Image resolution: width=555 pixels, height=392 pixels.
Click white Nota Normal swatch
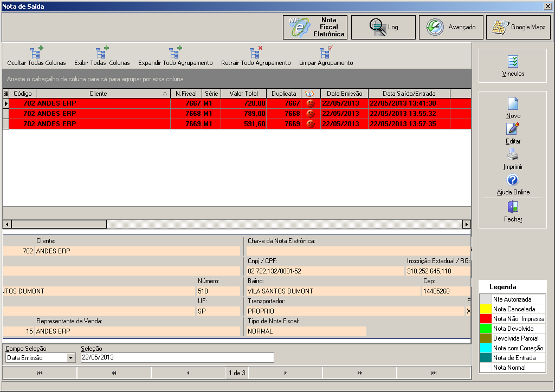pos(486,368)
